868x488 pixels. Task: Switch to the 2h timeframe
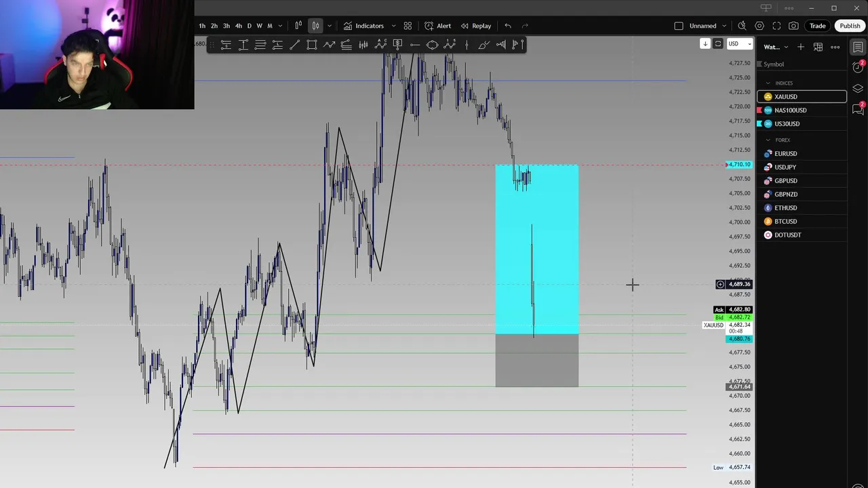click(x=214, y=26)
